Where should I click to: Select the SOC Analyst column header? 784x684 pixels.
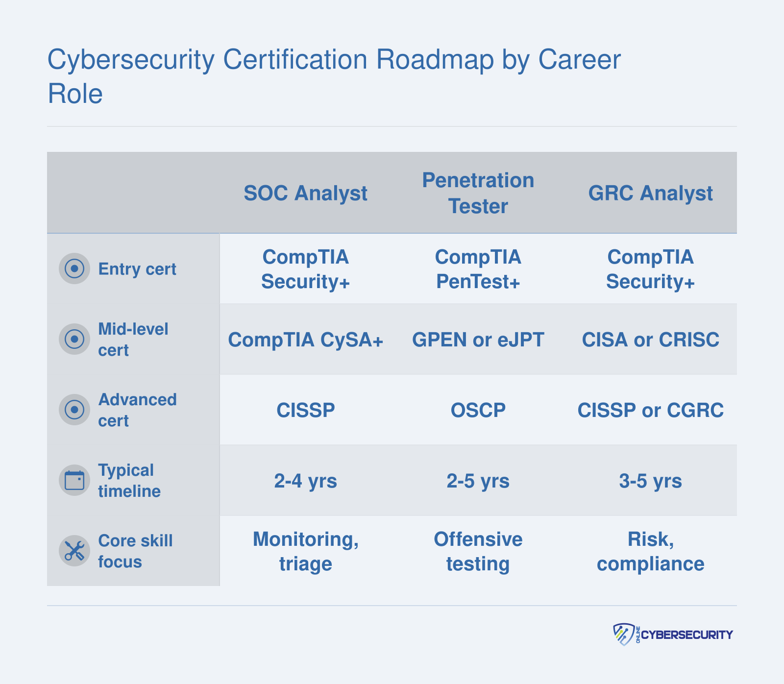click(x=306, y=193)
